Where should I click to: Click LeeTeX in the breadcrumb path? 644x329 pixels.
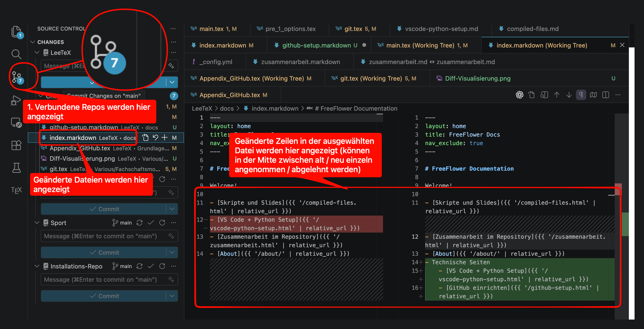202,108
